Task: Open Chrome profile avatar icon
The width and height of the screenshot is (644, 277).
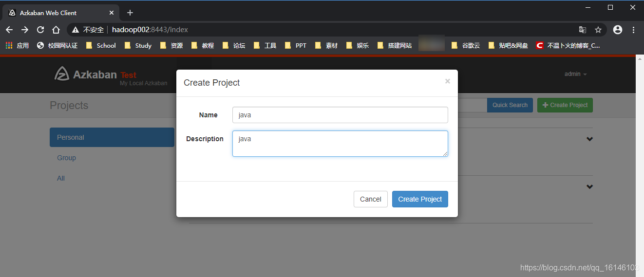Action: [618, 30]
